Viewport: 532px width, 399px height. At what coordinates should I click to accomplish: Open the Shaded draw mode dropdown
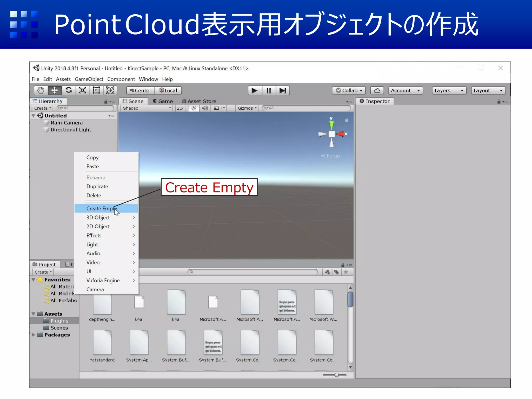tap(147, 108)
